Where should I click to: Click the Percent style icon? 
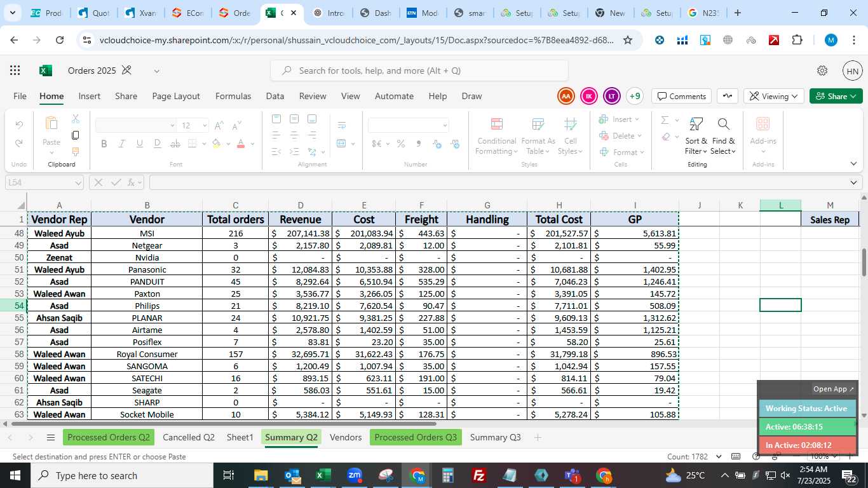(x=401, y=144)
